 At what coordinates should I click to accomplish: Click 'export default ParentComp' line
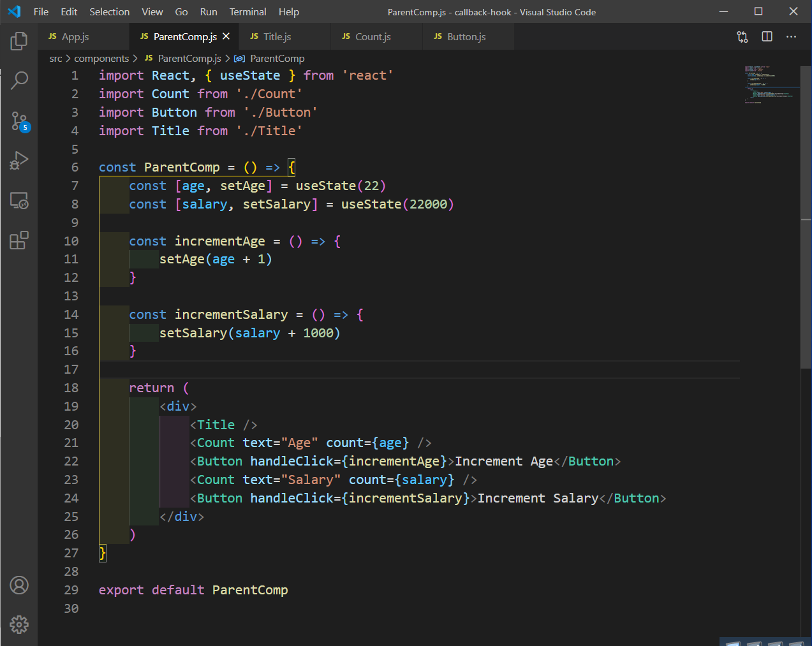pyautogui.click(x=193, y=590)
